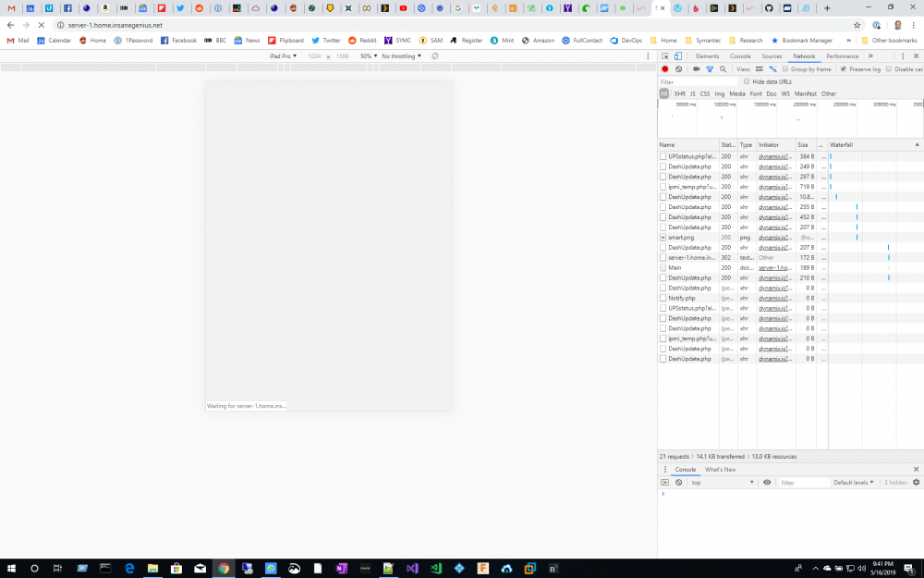Image resolution: width=924 pixels, height=578 pixels.
Task: Toggle capture screenshots camera icon
Action: click(696, 69)
